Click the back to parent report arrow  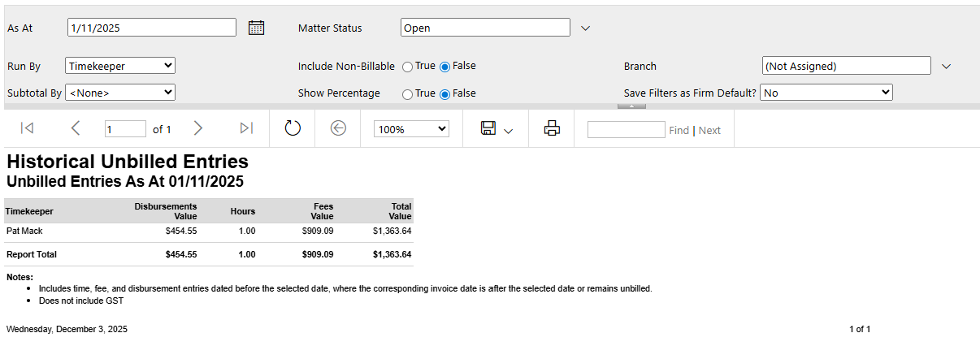click(339, 128)
